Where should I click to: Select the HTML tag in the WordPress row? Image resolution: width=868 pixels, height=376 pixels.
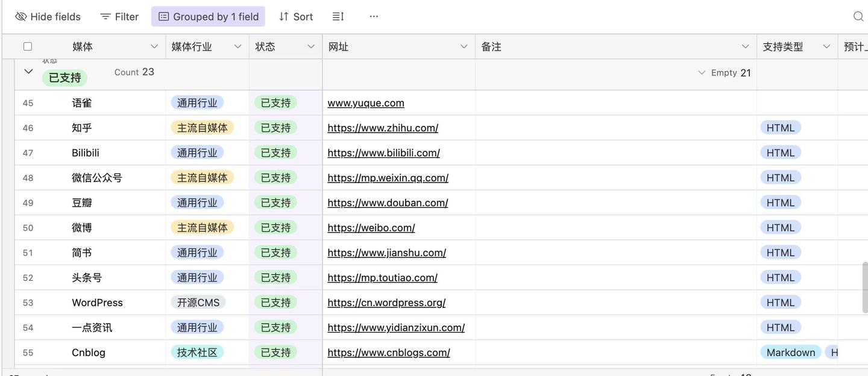click(x=780, y=302)
